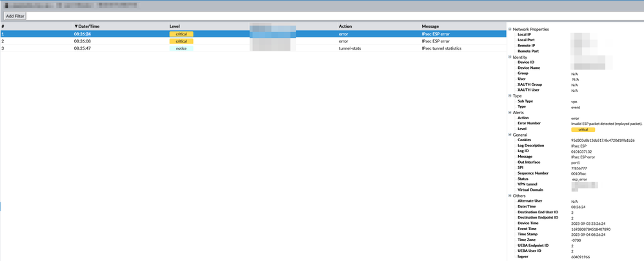Click the notice level badge in row 3
The height and width of the screenshot is (261, 644).
(x=181, y=48)
